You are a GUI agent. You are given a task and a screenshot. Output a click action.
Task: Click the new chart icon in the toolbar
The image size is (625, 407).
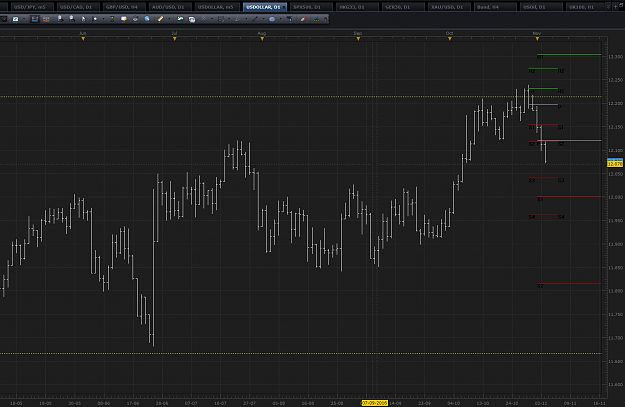point(16,19)
